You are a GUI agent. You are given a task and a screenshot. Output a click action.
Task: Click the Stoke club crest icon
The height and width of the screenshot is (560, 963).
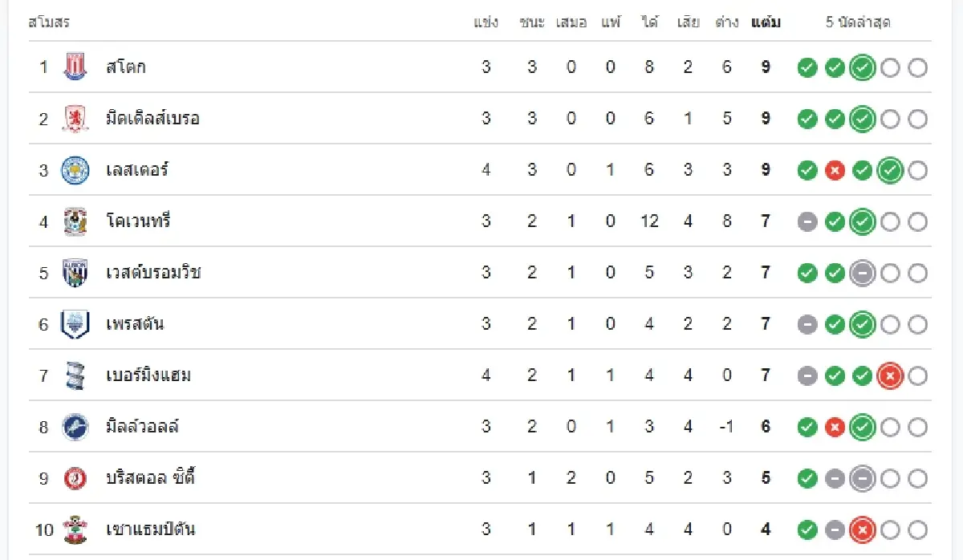coord(75,67)
